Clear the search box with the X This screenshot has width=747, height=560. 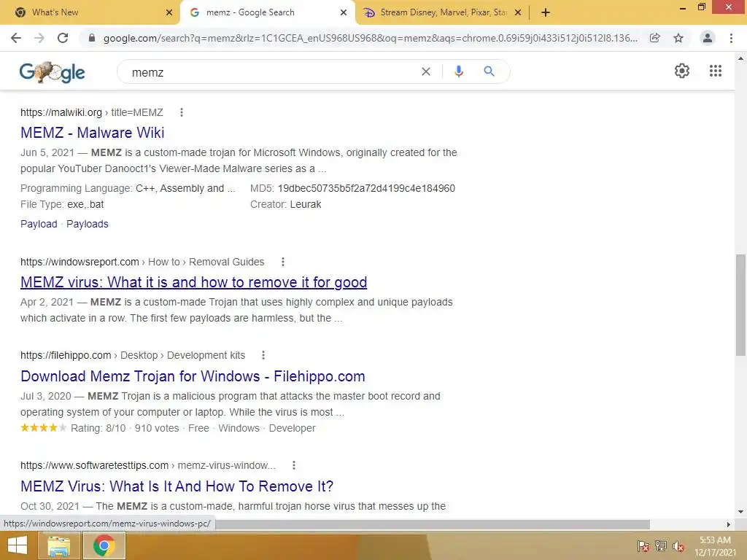pos(426,71)
